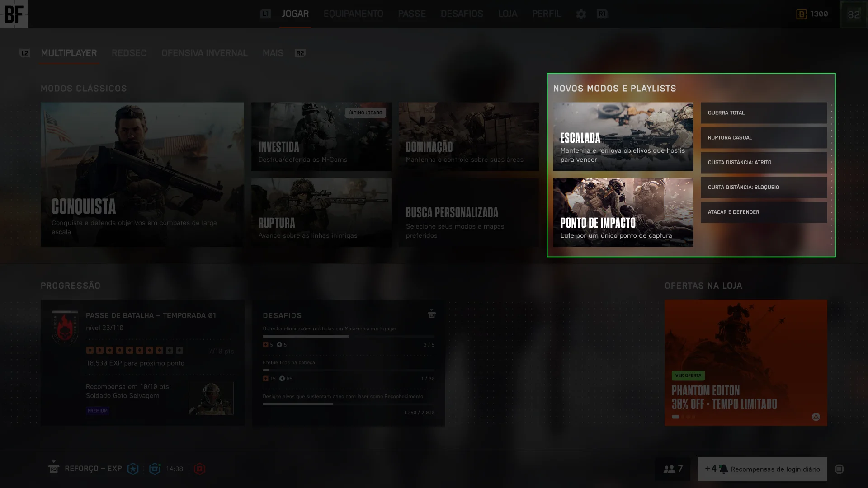Switch to Equipamento menu tab
Viewport: 868px width, 488px height.
tap(353, 14)
